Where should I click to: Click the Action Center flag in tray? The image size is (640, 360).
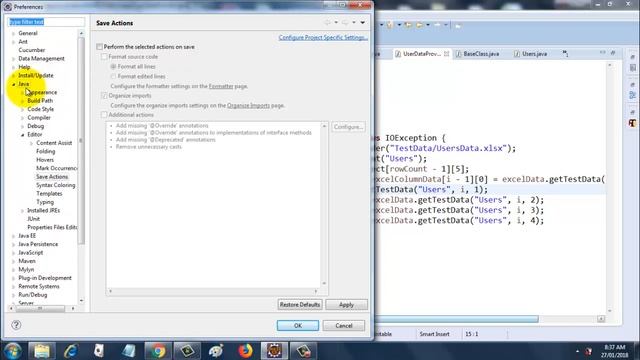[589, 351]
